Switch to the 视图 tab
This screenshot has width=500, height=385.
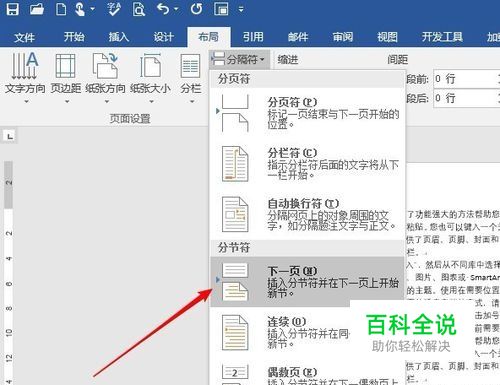tap(387, 37)
